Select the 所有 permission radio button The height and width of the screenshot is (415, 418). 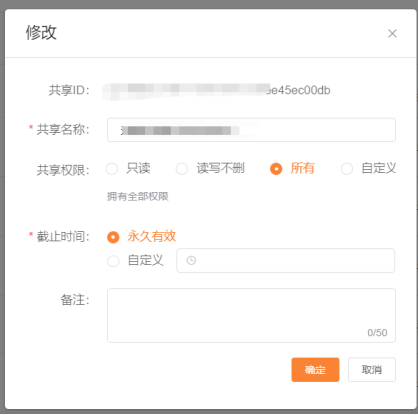tap(276, 169)
